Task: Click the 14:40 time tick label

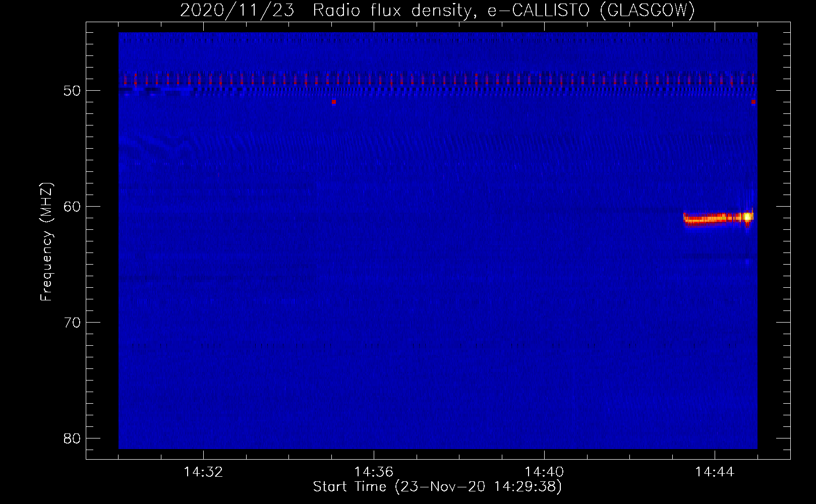Action: pos(544,472)
